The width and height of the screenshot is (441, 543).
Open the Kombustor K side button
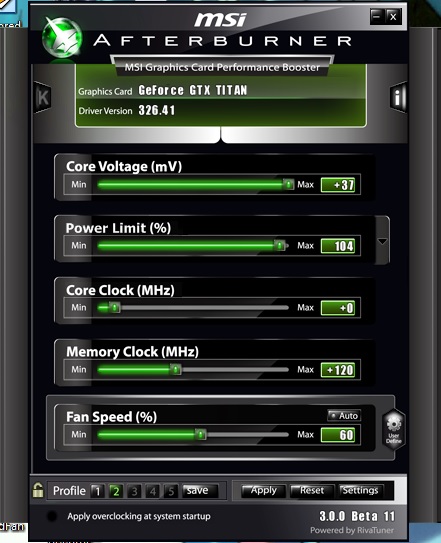tap(43, 97)
